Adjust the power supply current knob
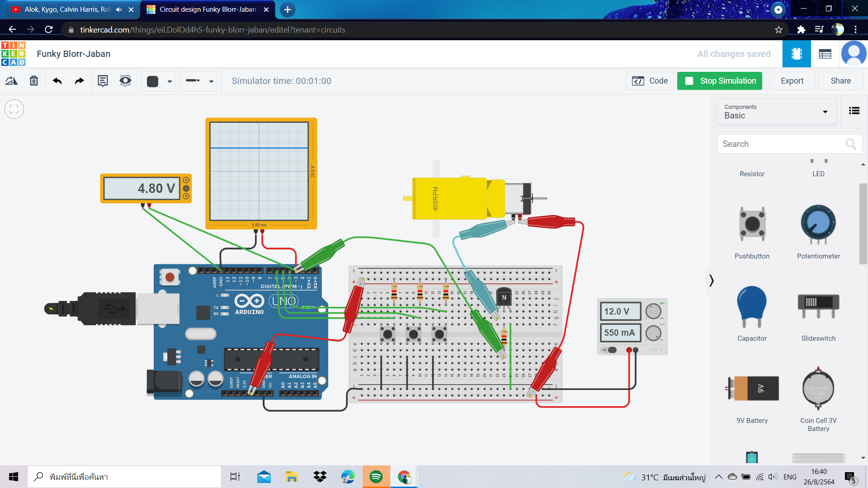Screen dimensions: 868x488 coord(653,333)
